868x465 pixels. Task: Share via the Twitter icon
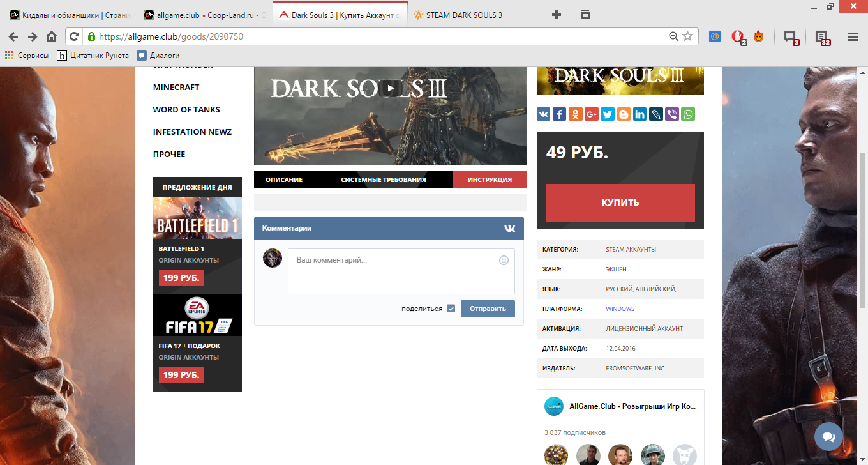(x=608, y=114)
